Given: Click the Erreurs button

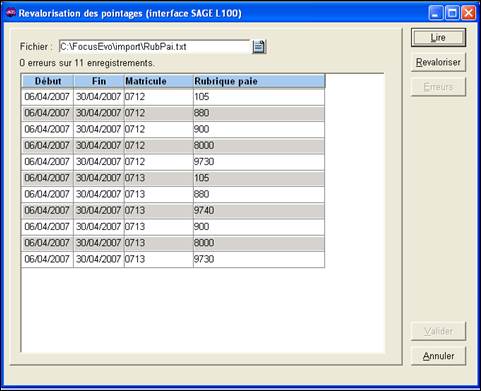Looking at the screenshot, I should tap(438, 87).
